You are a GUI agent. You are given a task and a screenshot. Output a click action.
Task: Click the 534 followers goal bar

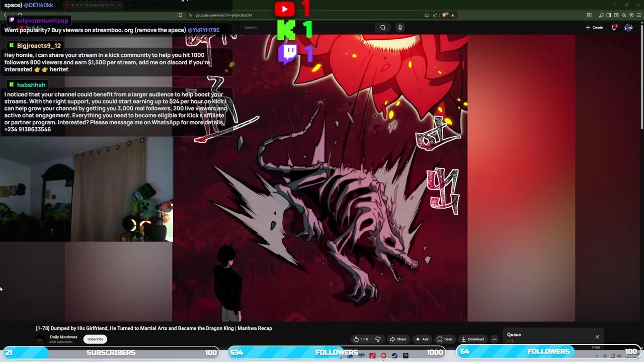(x=337, y=352)
